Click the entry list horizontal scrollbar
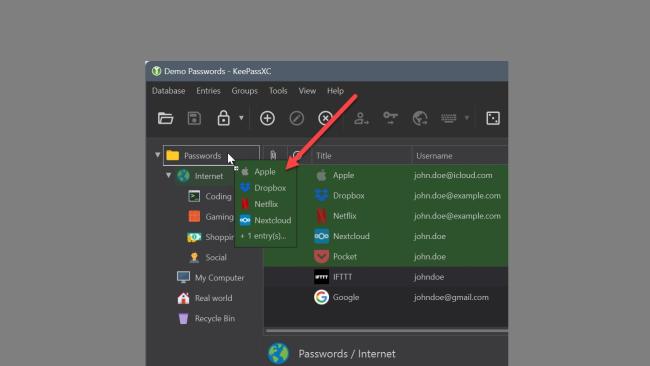The image size is (650, 366). pyautogui.click(x=386, y=331)
